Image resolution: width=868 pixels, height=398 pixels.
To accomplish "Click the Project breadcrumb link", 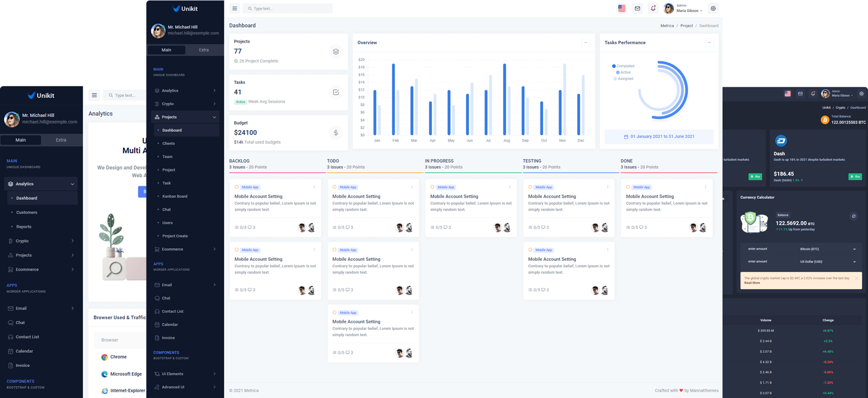I will click(x=687, y=26).
